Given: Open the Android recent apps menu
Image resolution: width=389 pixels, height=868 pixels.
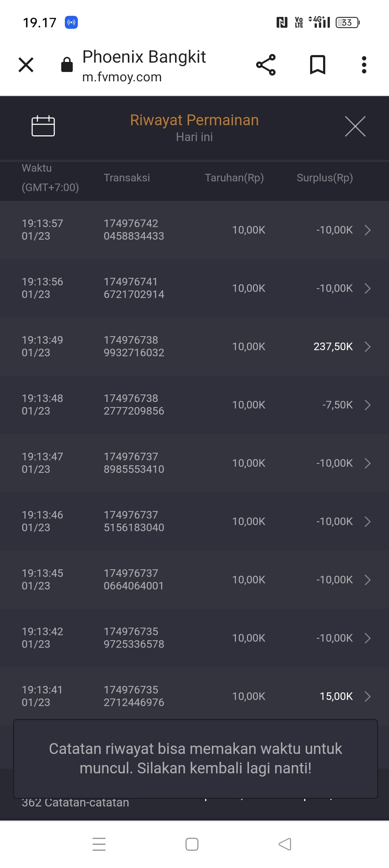Looking at the screenshot, I should click(99, 844).
